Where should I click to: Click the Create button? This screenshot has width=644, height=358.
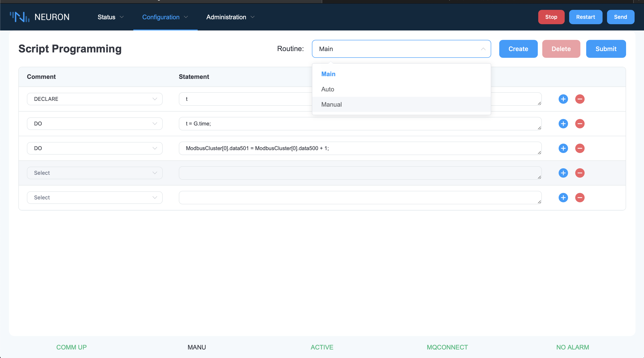(x=518, y=48)
